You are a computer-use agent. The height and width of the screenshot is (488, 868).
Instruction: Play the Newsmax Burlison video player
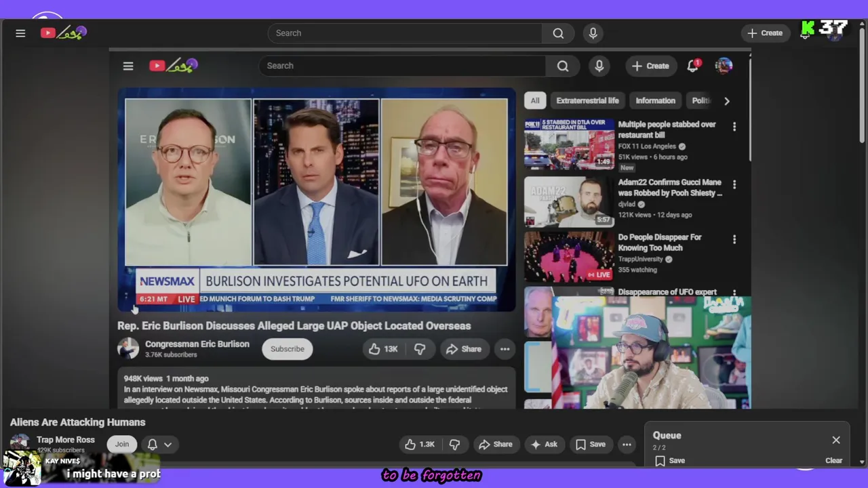[316, 200]
